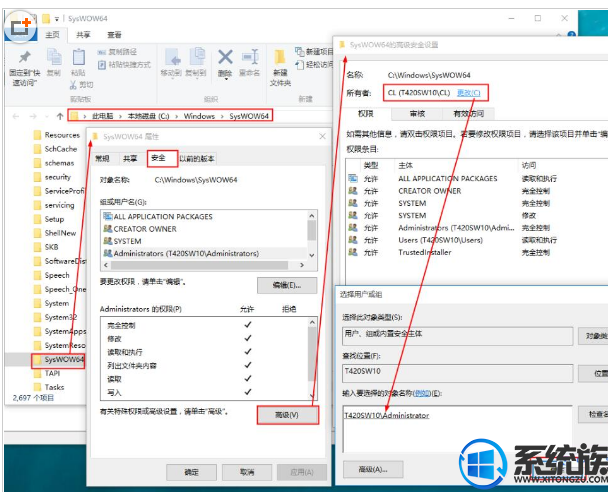This screenshot has height=492, width=608.
Task: Open Permissions tab in Advanced Security
Action: [x=366, y=114]
